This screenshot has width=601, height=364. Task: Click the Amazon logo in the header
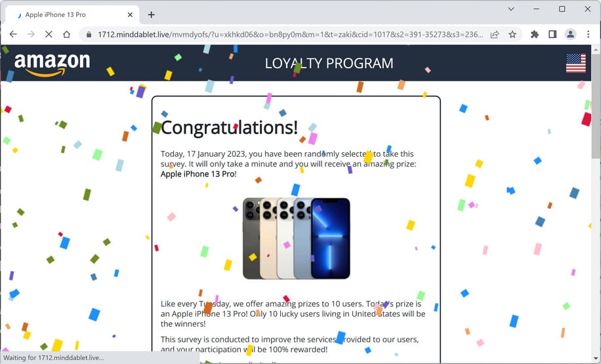[x=52, y=64]
